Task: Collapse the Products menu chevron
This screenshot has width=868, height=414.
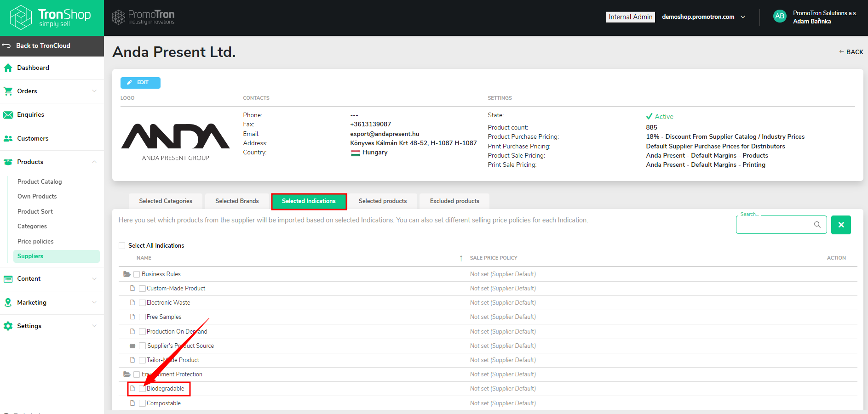Action: point(94,162)
